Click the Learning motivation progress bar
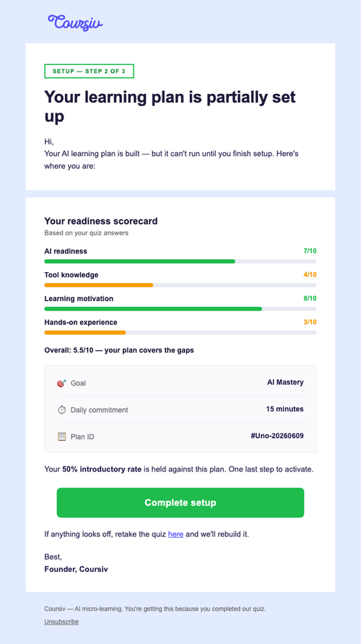This screenshot has width=361, height=644. point(180,309)
